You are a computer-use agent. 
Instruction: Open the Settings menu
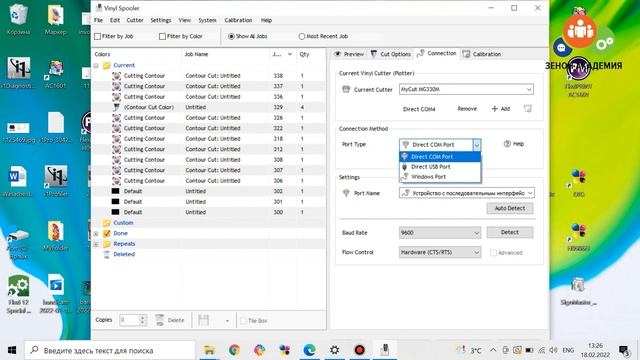(160, 20)
